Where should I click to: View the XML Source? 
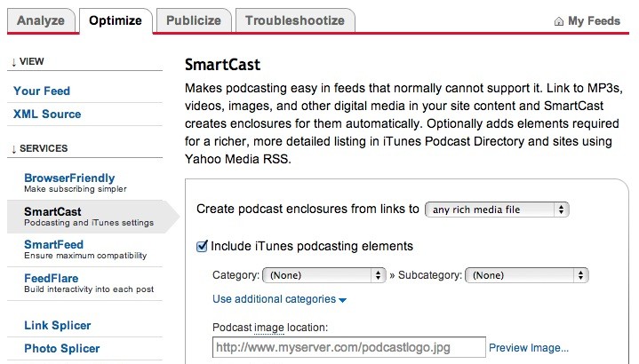(x=47, y=114)
